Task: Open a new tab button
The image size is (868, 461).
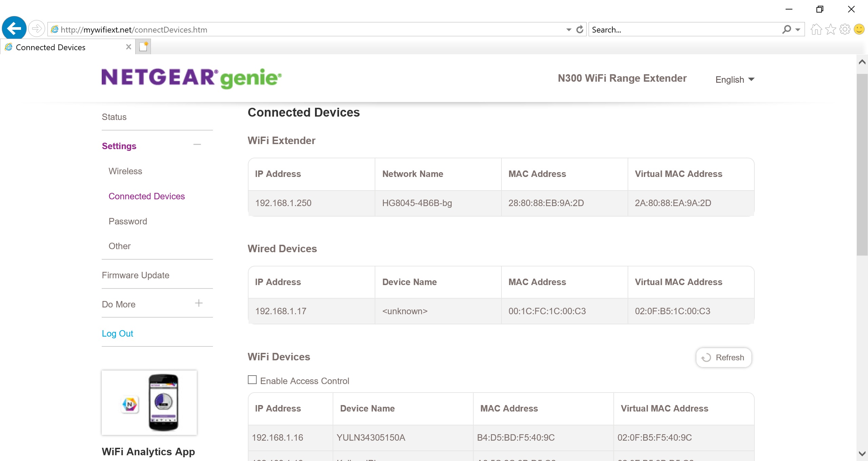Action: tap(143, 47)
